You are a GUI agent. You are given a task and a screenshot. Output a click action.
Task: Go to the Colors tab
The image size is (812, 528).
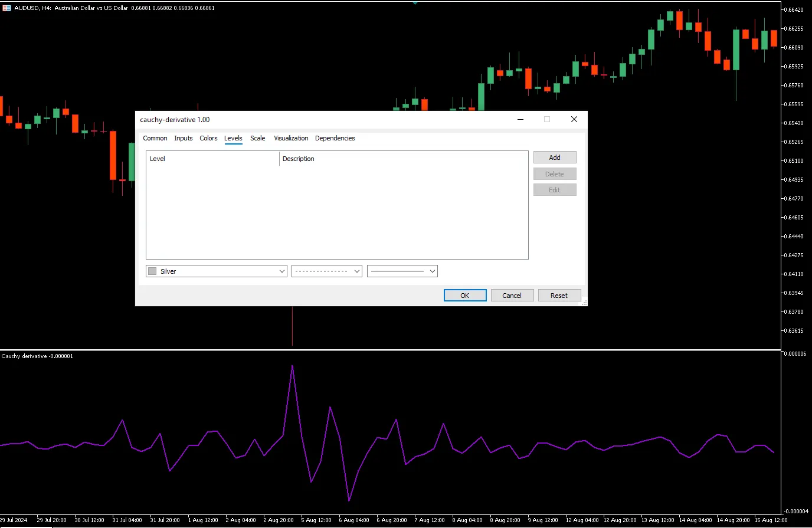pos(208,138)
